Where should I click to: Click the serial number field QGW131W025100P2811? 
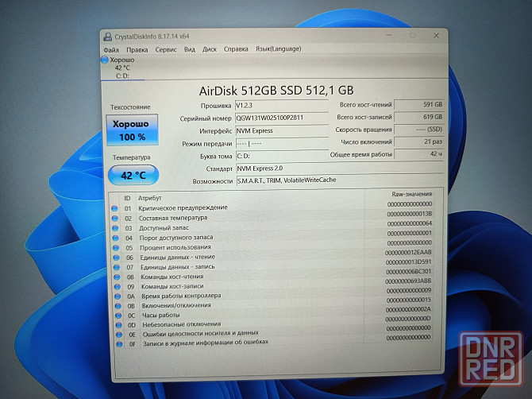point(282,118)
